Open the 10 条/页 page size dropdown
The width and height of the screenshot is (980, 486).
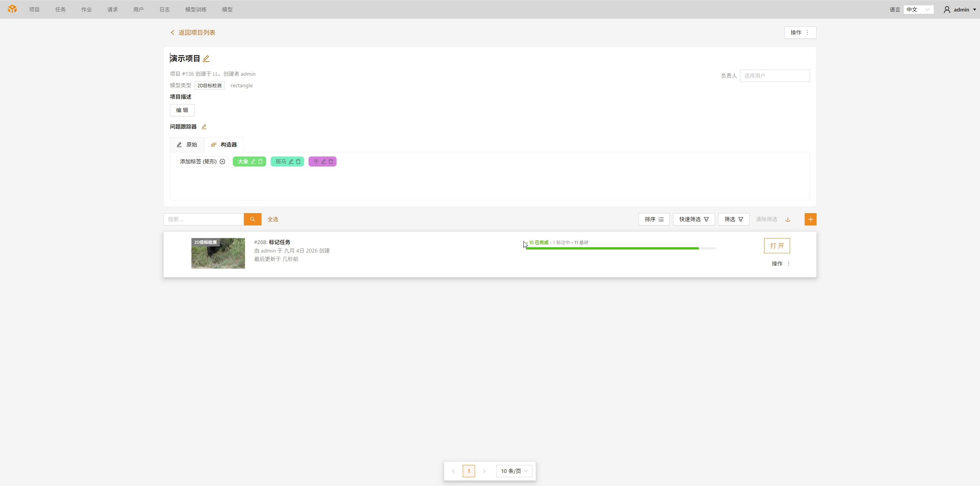click(x=514, y=471)
